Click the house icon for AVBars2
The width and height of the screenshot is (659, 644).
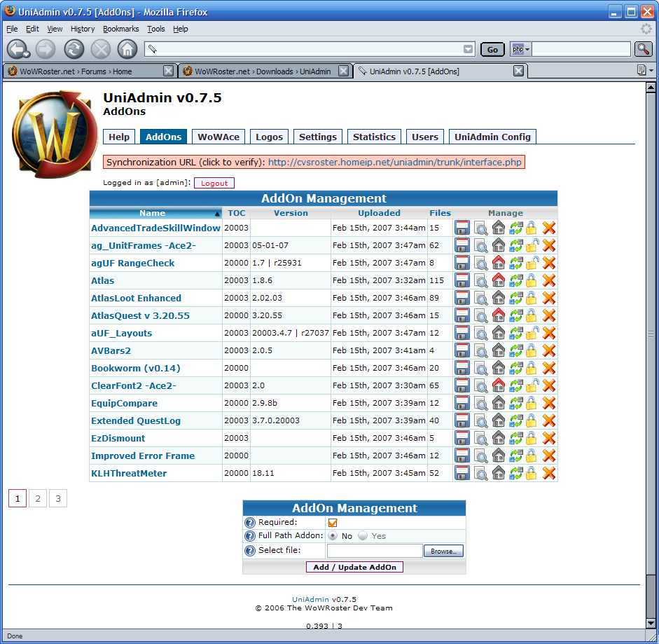point(499,351)
